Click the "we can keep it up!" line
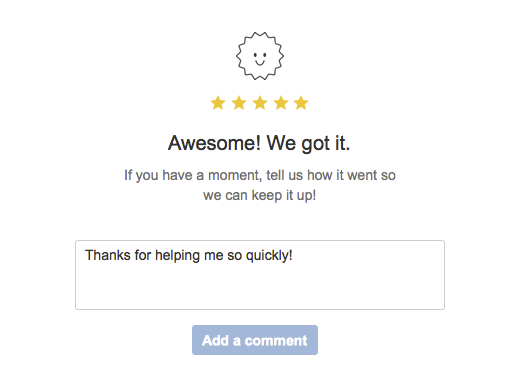 pyautogui.click(x=260, y=195)
